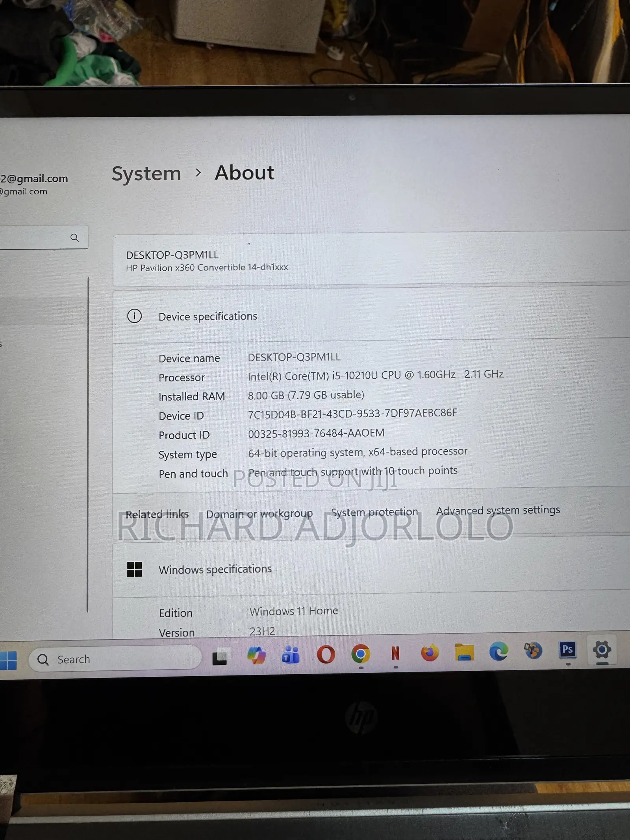630x840 pixels.
Task: Launch Firefox from the taskbar
Action: [430, 653]
